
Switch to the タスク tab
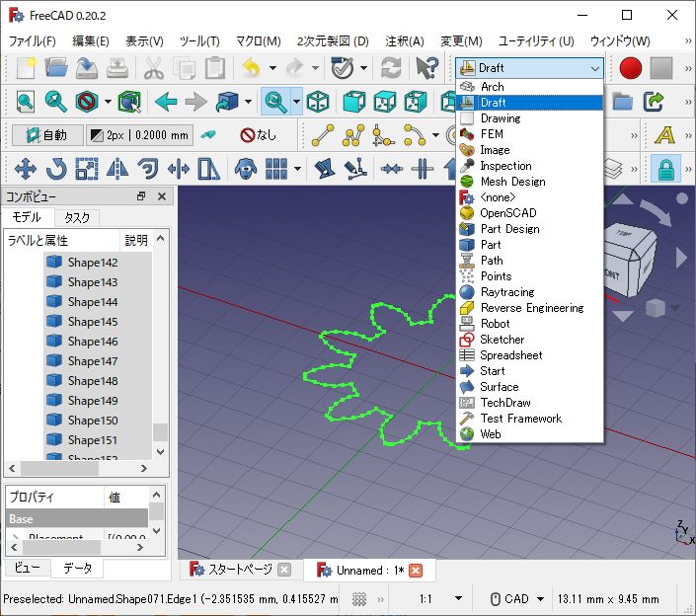[x=77, y=217]
